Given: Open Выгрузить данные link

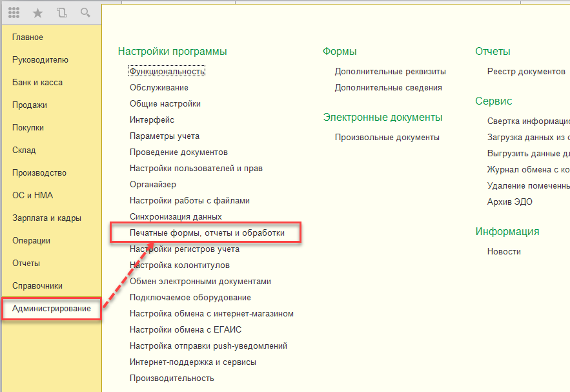Looking at the screenshot, I should point(529,154).
